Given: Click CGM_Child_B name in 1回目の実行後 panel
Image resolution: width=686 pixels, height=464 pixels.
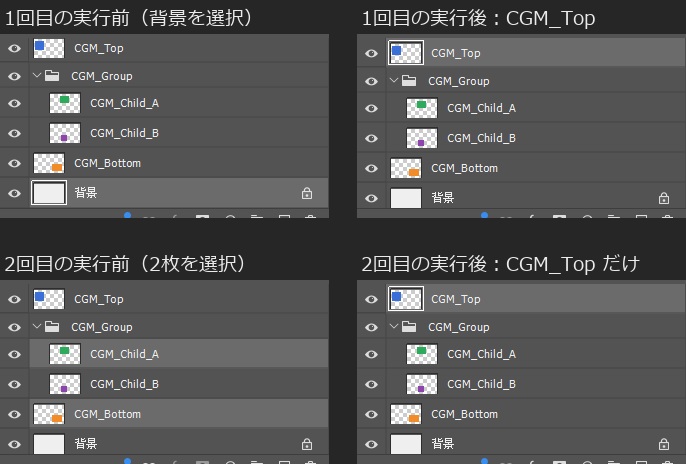Looking at the screenshot, I should [482, 138].
